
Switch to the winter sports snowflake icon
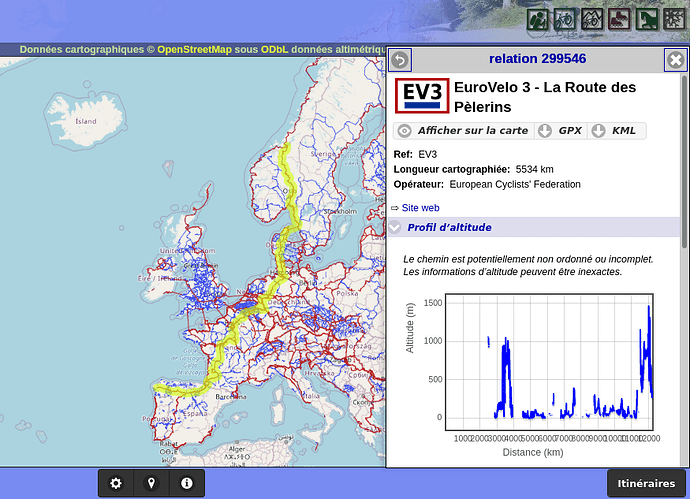coord(672,19)
